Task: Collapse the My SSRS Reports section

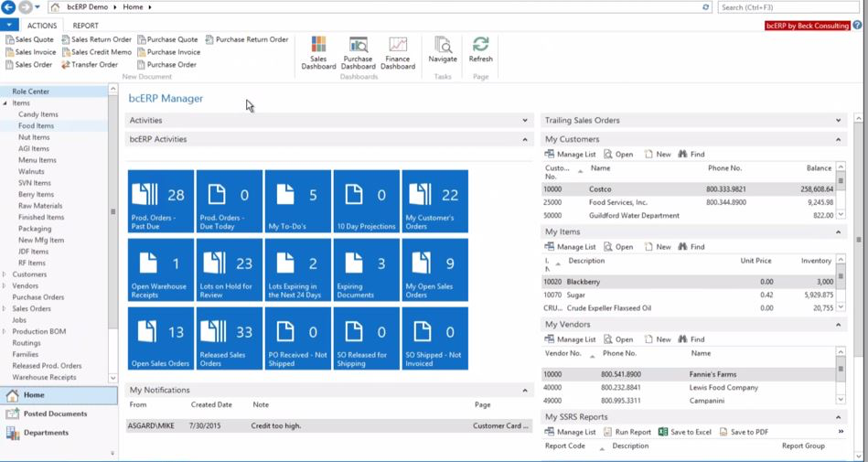Action: point(838,416)
